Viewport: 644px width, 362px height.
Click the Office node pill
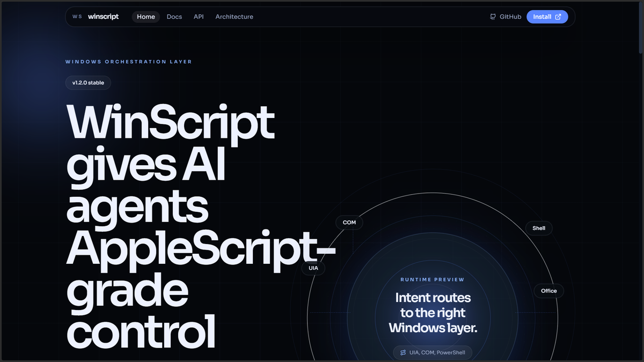pyautogui.click(x=548, y=291)
